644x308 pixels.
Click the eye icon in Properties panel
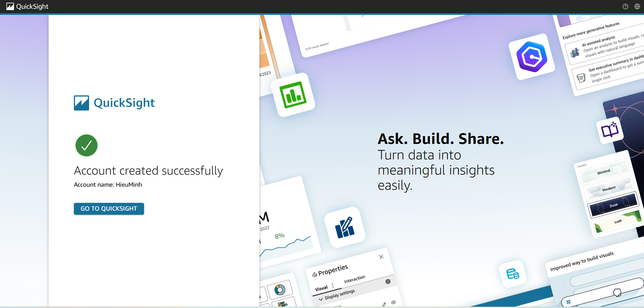point(393,302)
